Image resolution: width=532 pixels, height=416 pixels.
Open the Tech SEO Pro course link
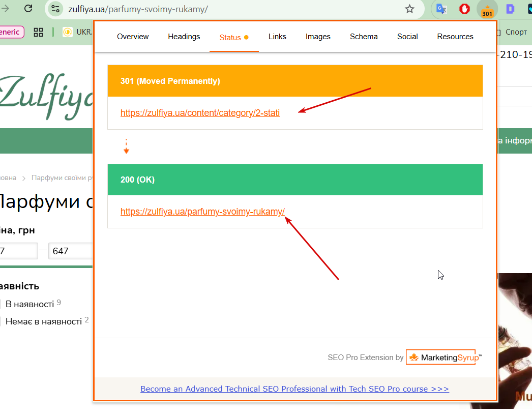[x=294, y=389]
